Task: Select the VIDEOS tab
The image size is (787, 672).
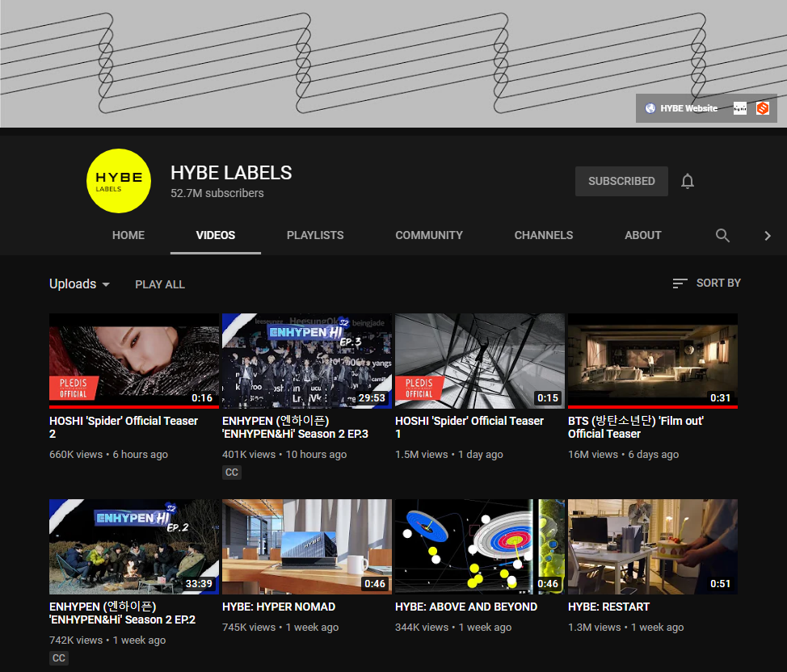Action: (x=216, y=235)
